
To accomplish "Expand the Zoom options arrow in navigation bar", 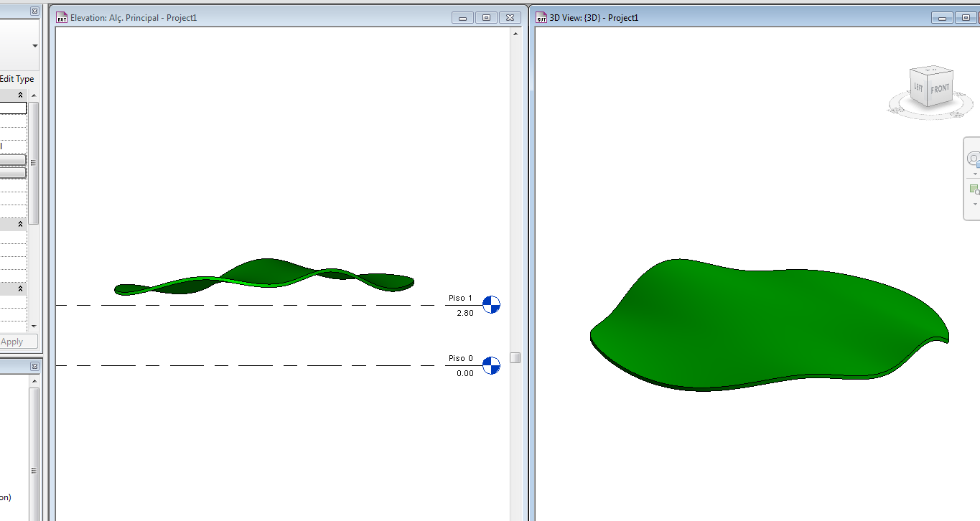I will pyautogui.click(x=974, y=204).
